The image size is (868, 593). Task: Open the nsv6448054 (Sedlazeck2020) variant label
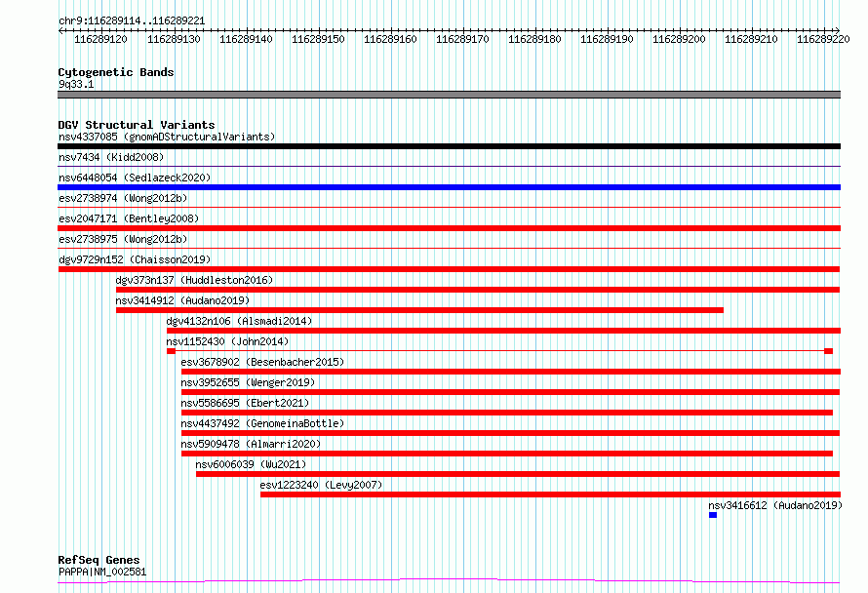coord(135,178)
